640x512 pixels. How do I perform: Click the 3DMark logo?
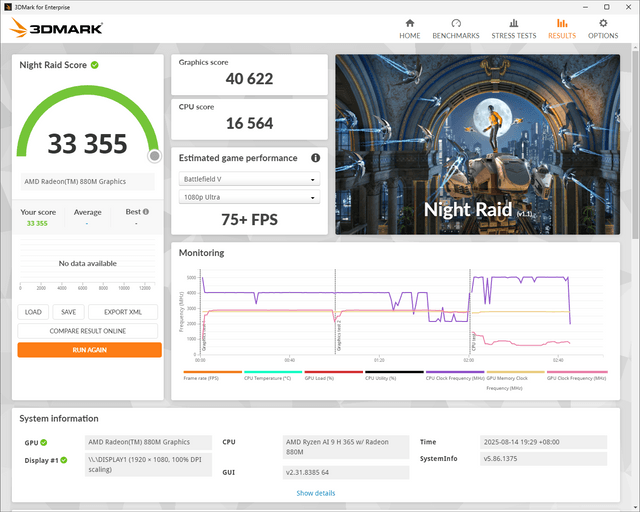tap(56, 28)
